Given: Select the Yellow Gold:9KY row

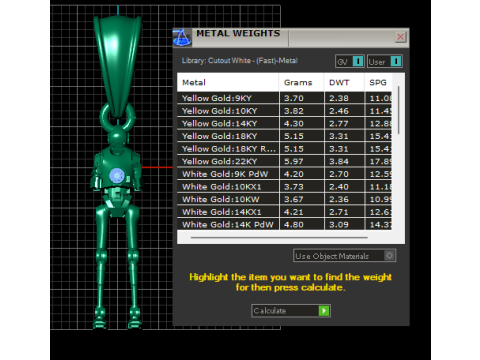Looking at the screenshot, I should click(284, 98).
